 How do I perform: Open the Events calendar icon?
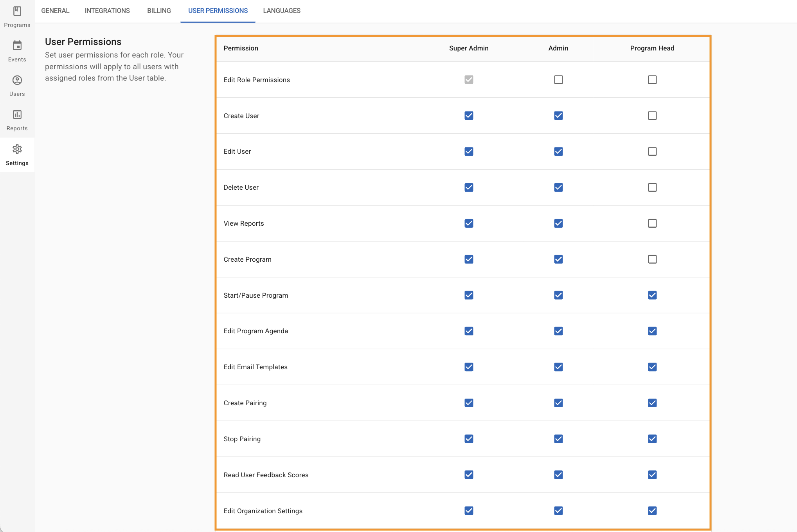coord(17,46)
